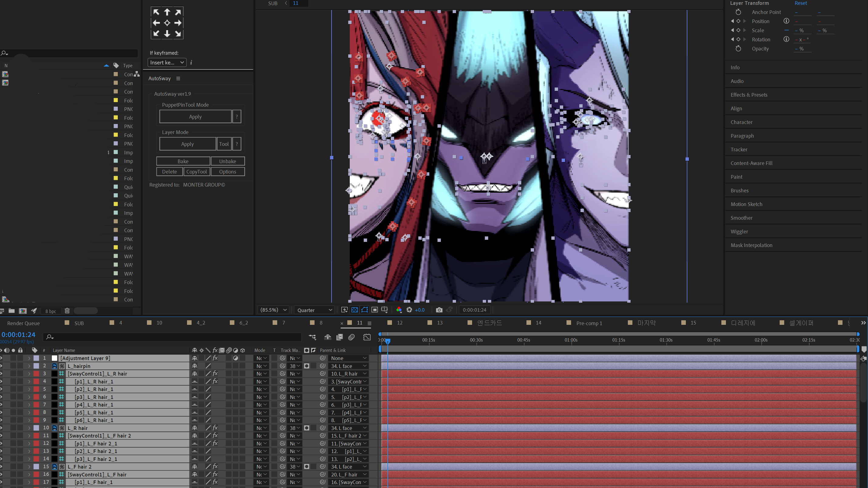This screenshot has width=868, height=488.
Task: Toggle the lock box for the L_hairpin layer
Action: (x=20, y=366)
